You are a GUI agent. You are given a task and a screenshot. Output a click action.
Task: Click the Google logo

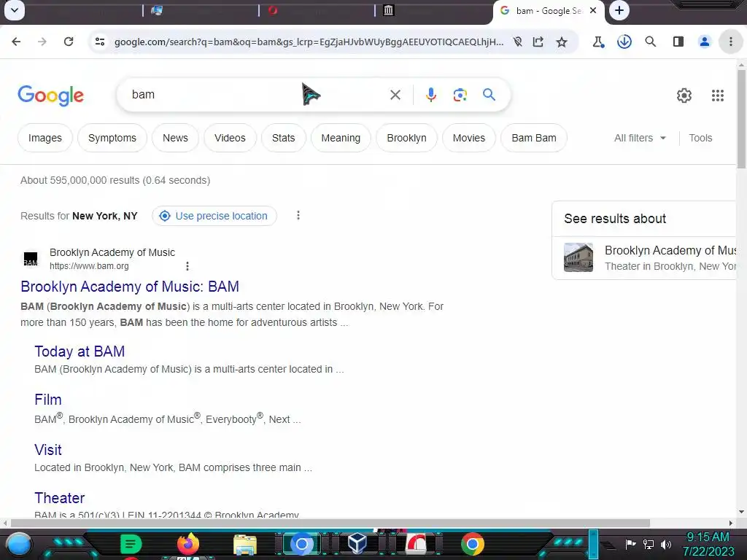click(x=50, y=96)
